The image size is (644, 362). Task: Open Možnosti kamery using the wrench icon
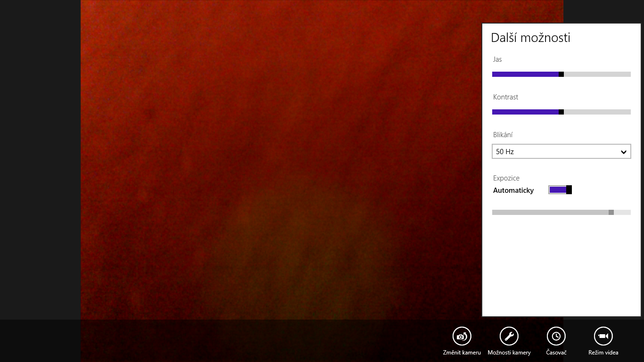[x=509, y=336]
